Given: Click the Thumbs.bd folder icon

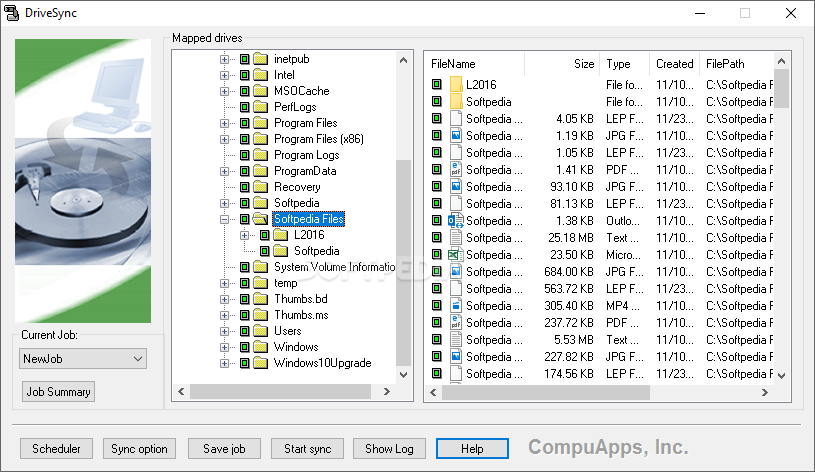Looking at the screenshot, I should [x=260, y=299].
